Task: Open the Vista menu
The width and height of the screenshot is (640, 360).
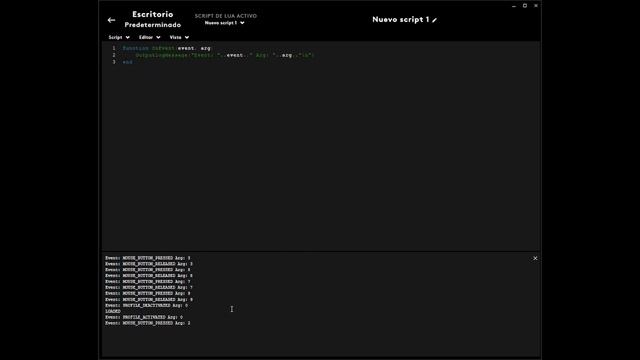Action: coord(179,37)
